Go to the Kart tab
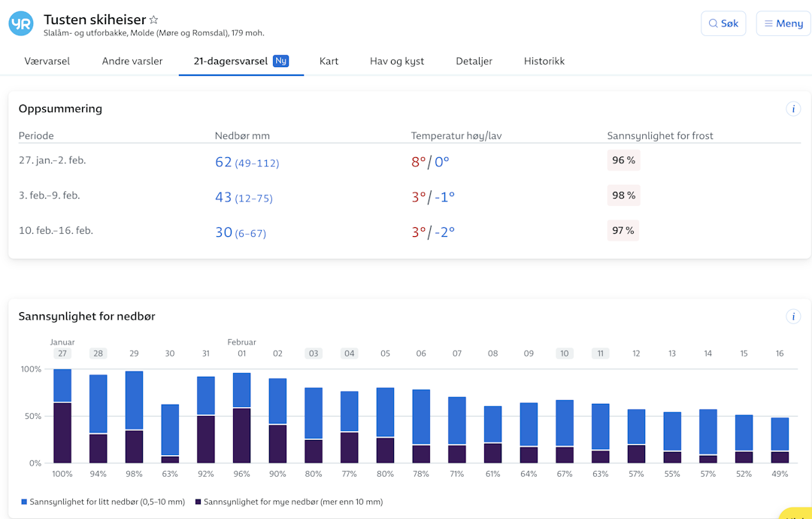This screenshot has width=812, height=519. coord(329,61)
